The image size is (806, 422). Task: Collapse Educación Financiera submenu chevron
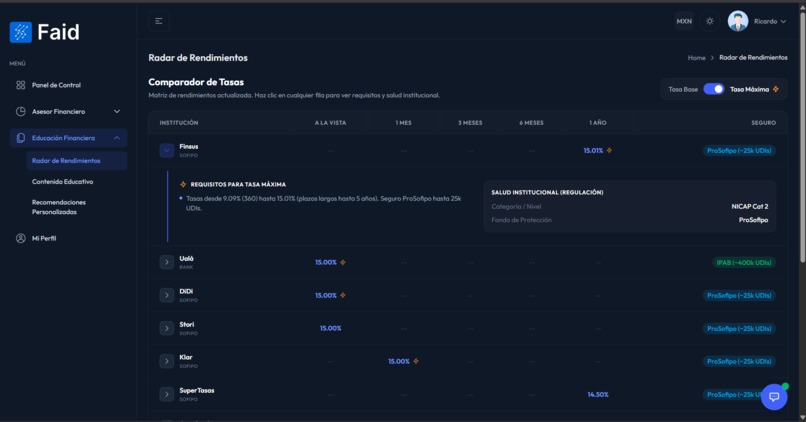click(117, 138)
